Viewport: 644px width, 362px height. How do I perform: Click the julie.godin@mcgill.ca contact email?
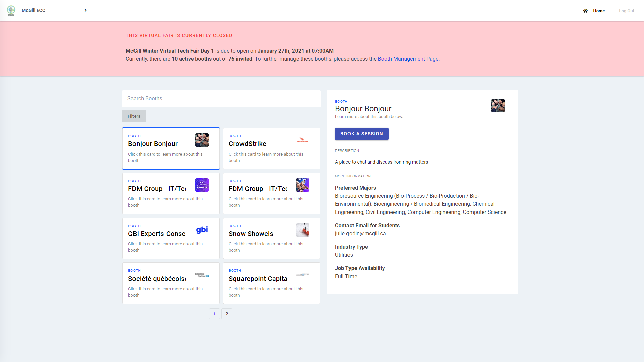[x=360, y=234]
